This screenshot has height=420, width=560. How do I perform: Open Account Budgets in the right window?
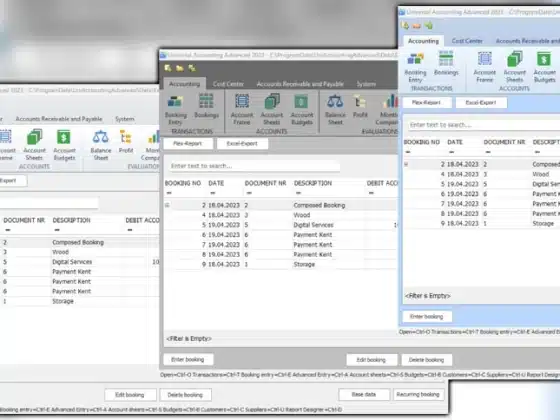(x=545, y=67)
